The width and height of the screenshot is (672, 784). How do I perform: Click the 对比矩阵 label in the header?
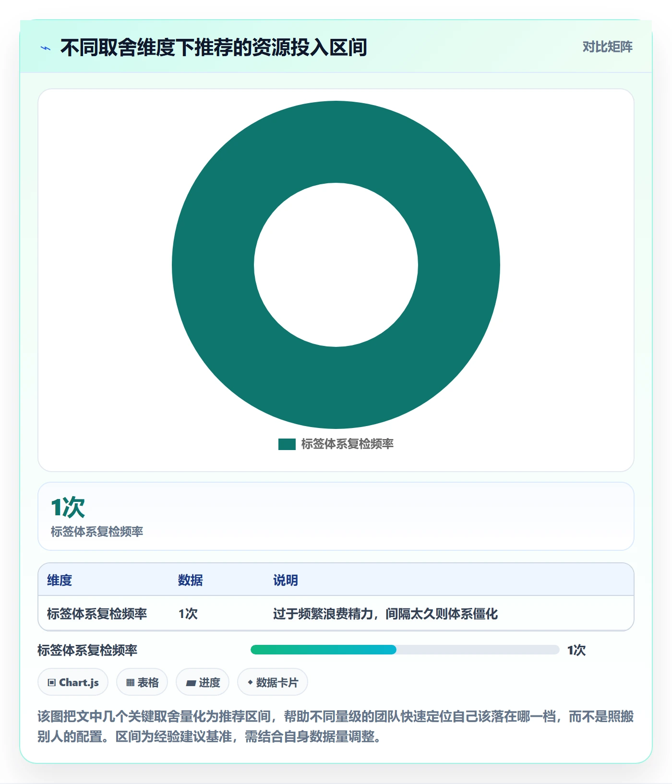tap(607, 47)
